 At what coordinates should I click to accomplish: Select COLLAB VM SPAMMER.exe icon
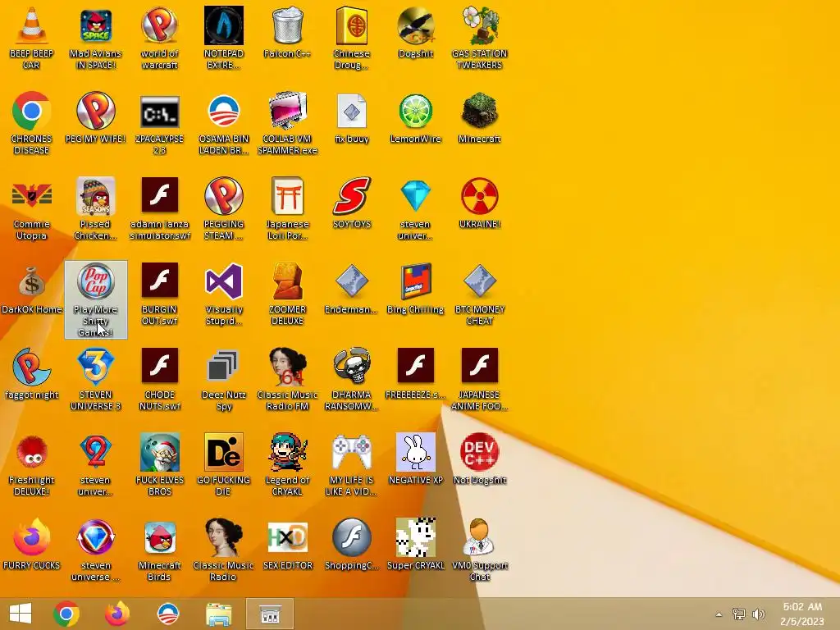point(288,111)
